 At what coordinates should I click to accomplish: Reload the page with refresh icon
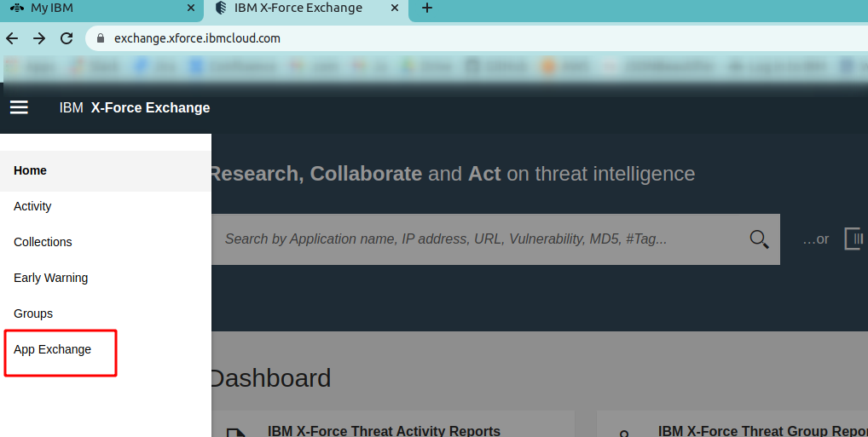click(x=67, y=38)
